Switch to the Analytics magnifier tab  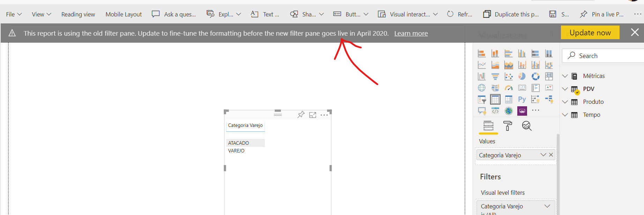pos(526,126)
